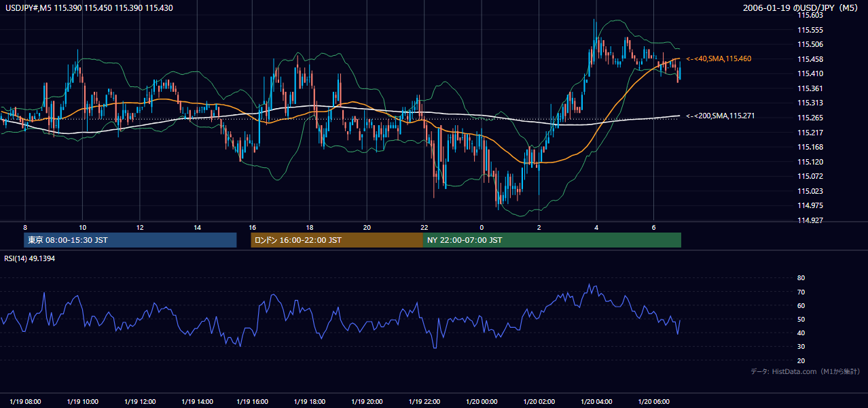Click the RSI(14) 49.1394 indicator label
Viewport: 868px width, 408px height.
point(30,258)
